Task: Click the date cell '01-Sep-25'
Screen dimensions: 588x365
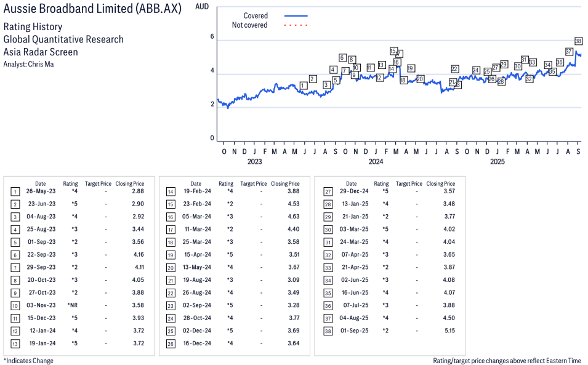Action: (355, 331)
